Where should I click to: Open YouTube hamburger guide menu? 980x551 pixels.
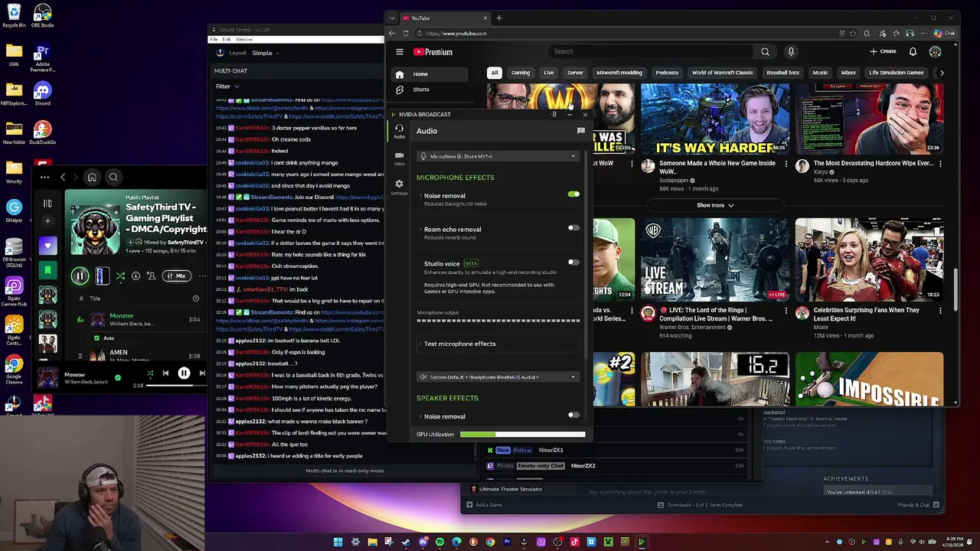400,52
